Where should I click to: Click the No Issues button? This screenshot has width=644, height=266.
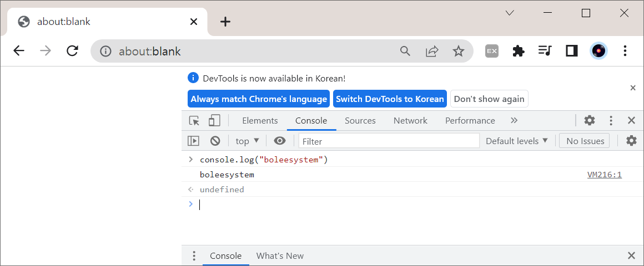click(585, 141)
